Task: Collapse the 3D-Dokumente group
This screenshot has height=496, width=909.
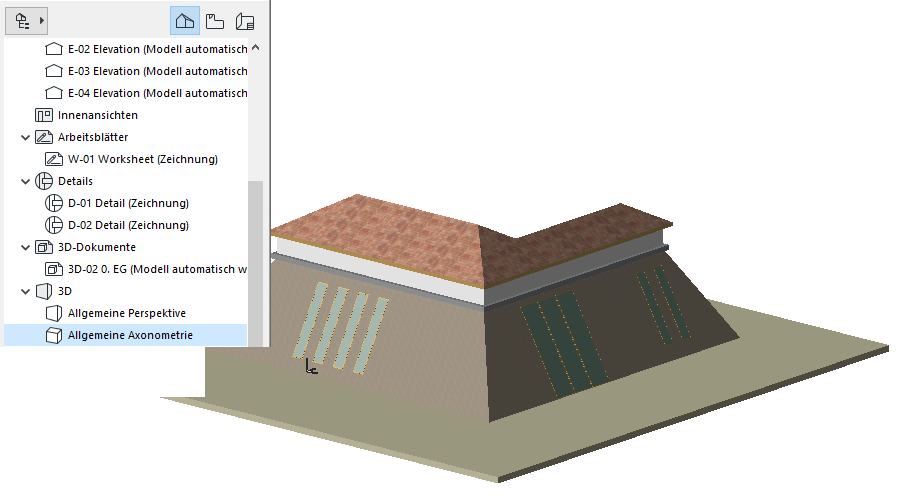Action: (x=26, y=247)
